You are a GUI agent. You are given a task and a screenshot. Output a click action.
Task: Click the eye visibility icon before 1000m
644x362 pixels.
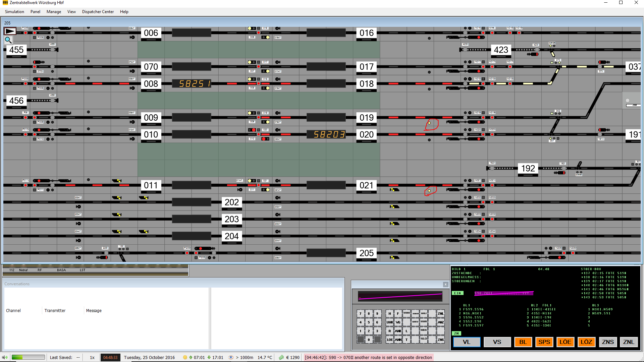coord(231,357)
